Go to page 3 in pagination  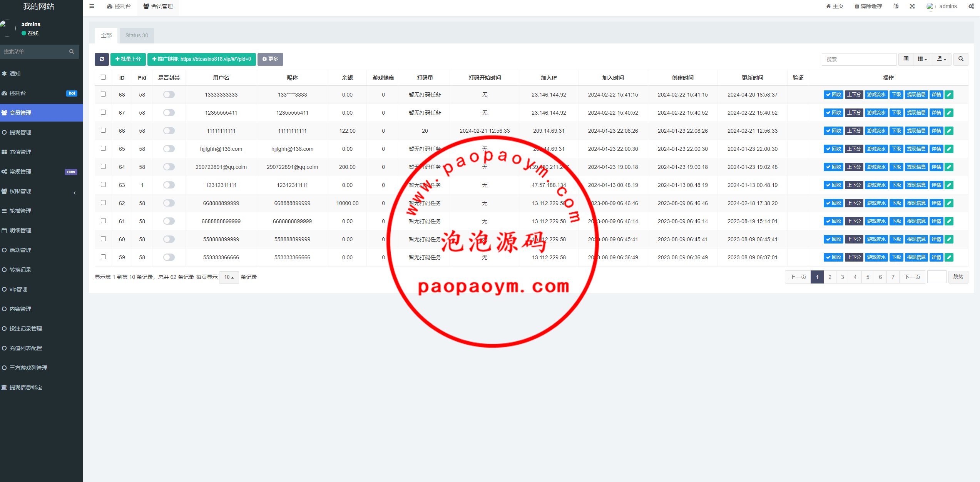point(843,277)
